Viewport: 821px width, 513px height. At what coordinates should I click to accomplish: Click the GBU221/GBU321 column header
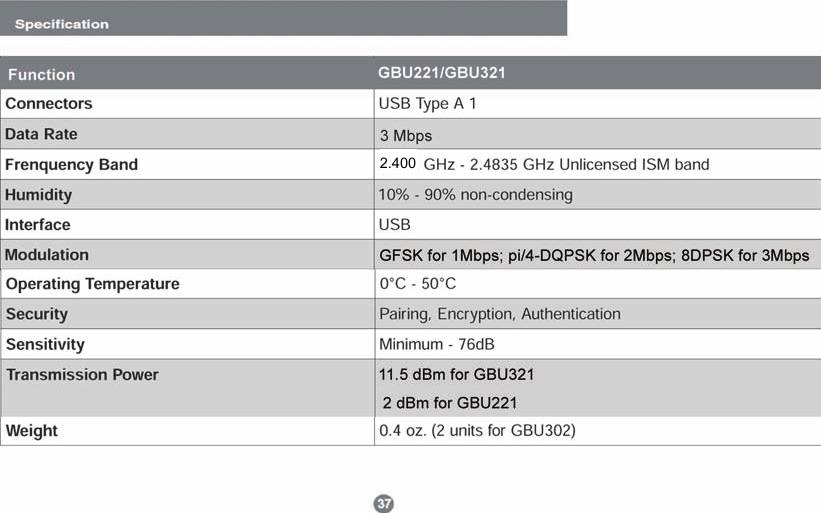pos(441,73)
